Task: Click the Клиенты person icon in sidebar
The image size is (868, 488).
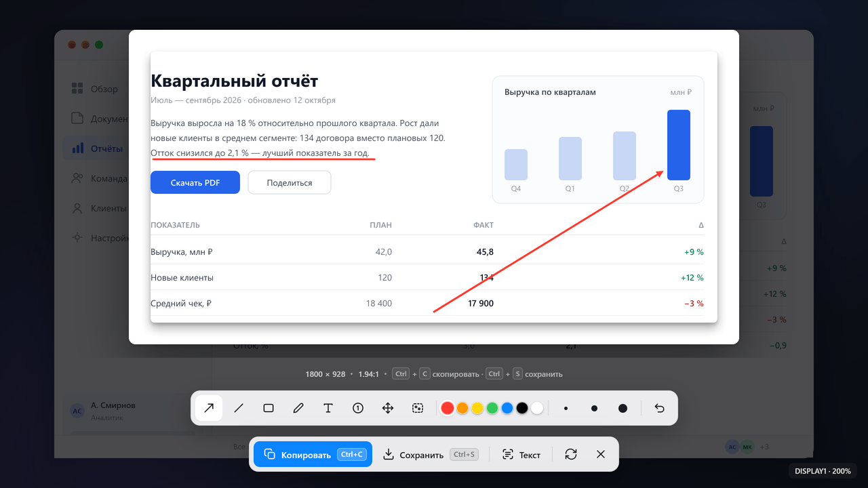Action: pos(78,208)
